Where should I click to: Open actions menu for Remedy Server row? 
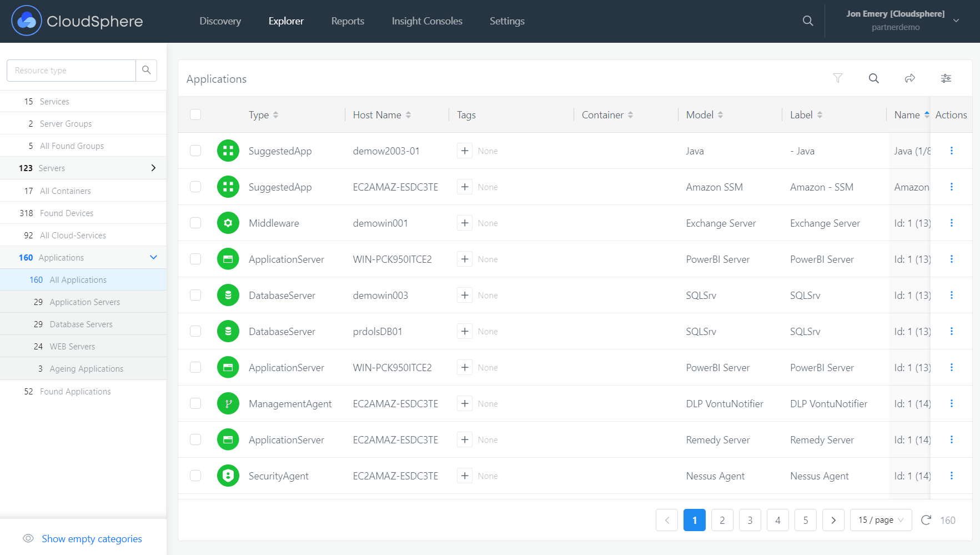[952, 439]
